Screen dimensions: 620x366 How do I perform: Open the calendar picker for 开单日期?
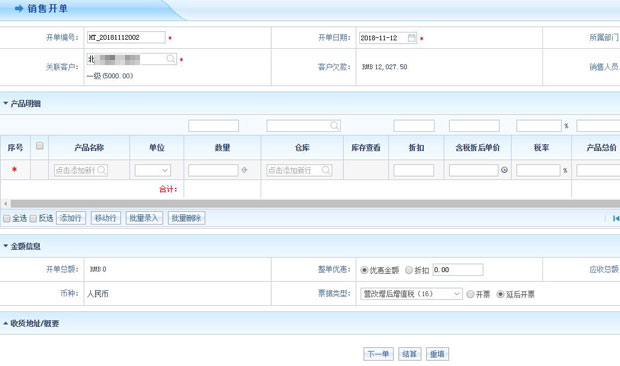[x=412, y=38]
